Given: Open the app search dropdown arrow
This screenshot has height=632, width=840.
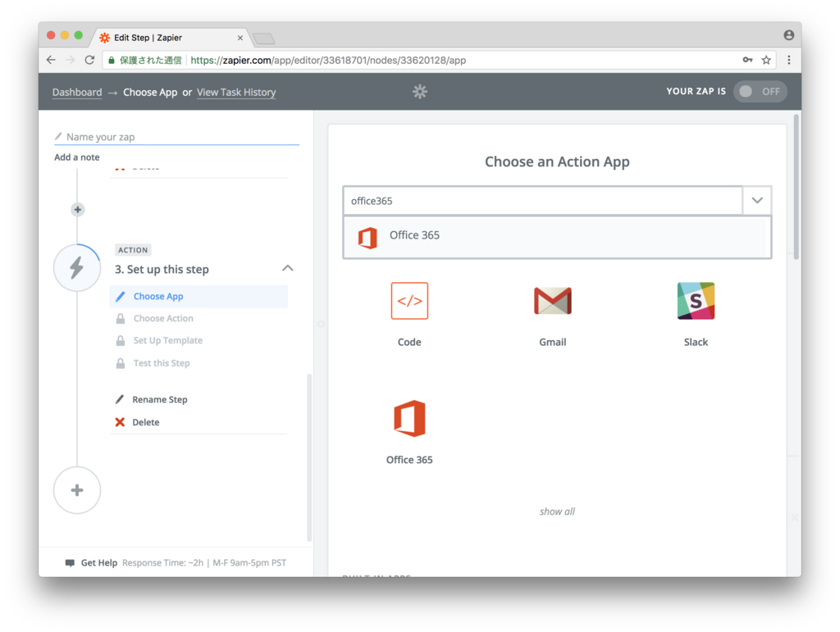Looking at the screenshot, I should pos(757,200).
